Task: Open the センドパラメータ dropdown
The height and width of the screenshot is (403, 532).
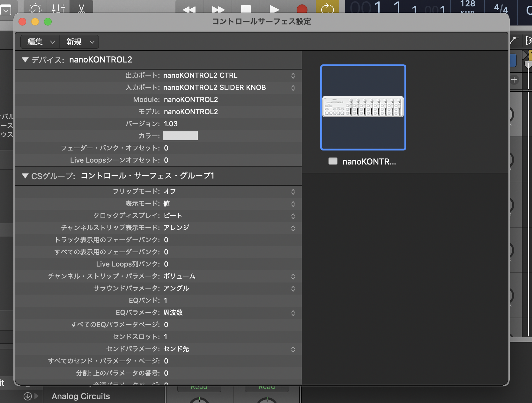Action: (x=293, y=349)
